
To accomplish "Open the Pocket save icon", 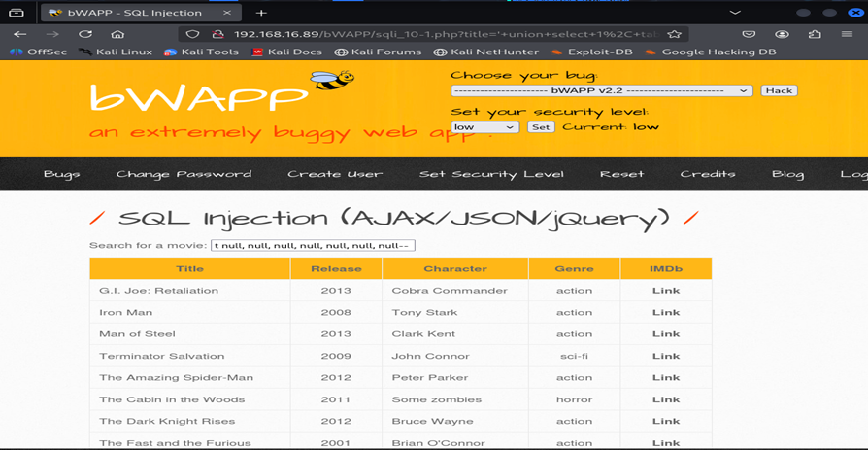I will click(749, 34).
